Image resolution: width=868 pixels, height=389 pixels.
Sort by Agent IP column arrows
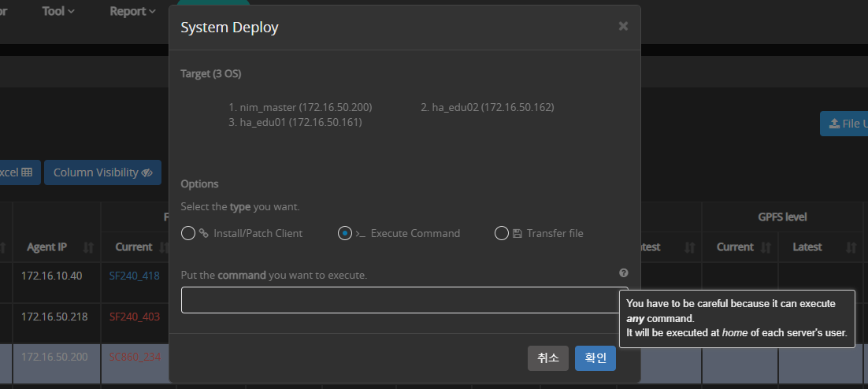[x=88, y=247]
